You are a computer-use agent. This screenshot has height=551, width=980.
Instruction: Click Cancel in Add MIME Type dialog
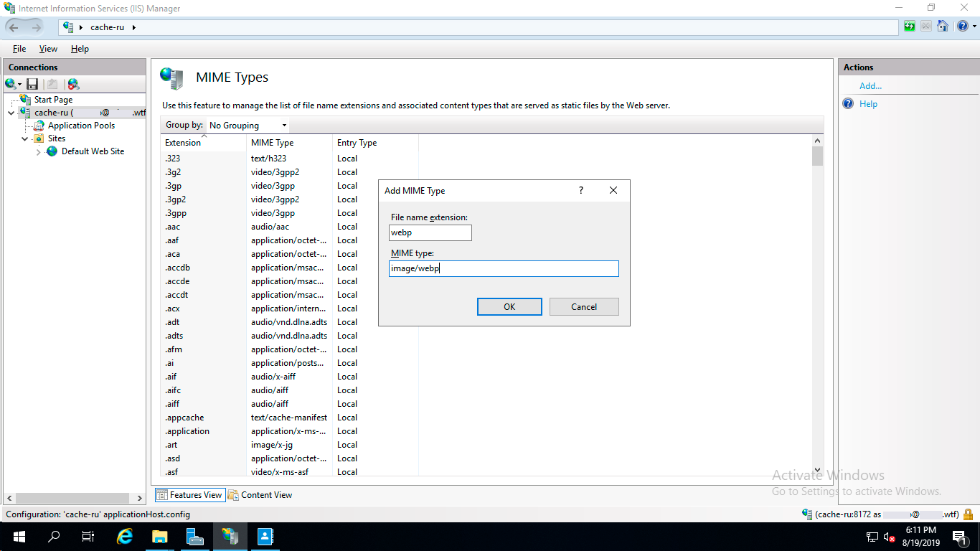click(584, 306)
